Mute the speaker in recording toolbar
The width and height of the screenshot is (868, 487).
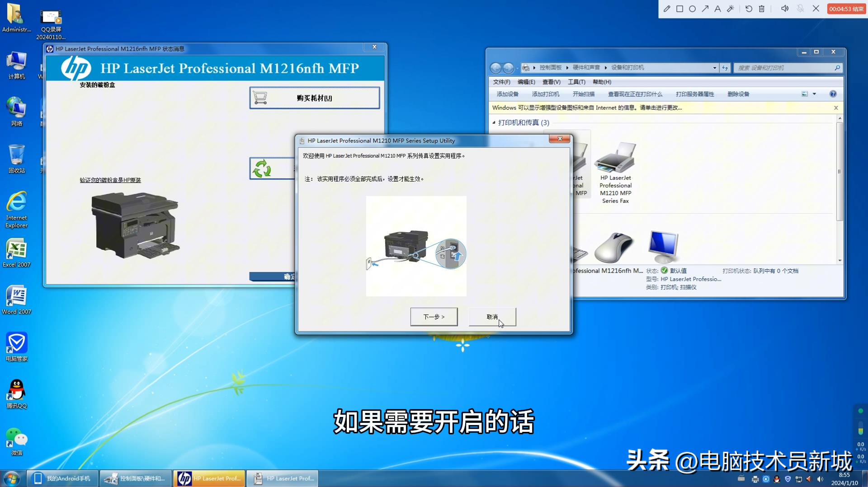[784, 8]
